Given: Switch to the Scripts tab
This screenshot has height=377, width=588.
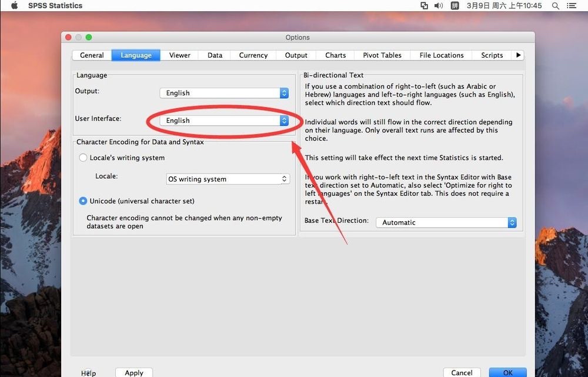Looking at the screenshot, I should pos(492,55).
